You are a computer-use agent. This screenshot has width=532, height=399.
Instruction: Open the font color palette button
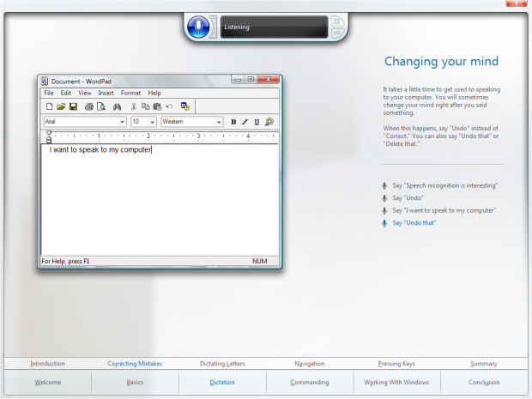click(269, 122)
